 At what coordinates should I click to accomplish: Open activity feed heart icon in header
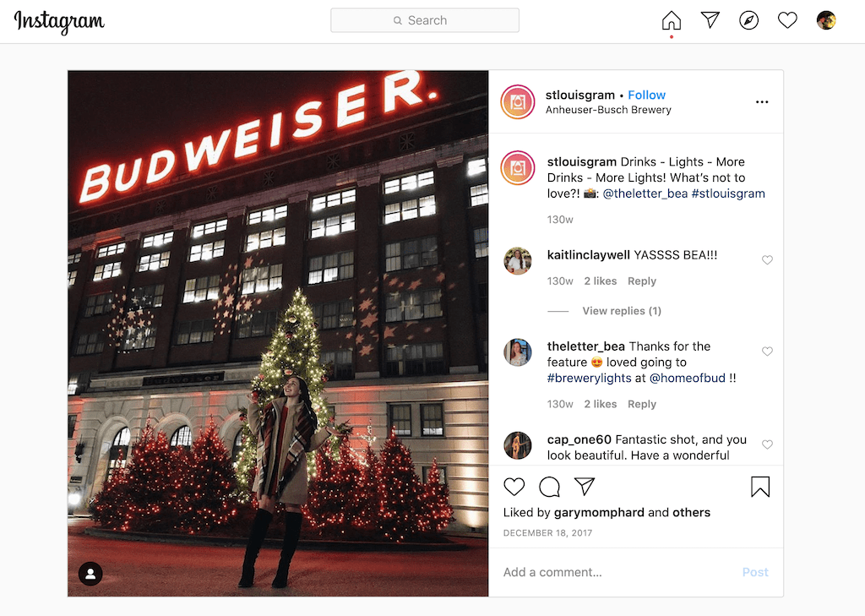pyautogui.click(x=787, y=20)
